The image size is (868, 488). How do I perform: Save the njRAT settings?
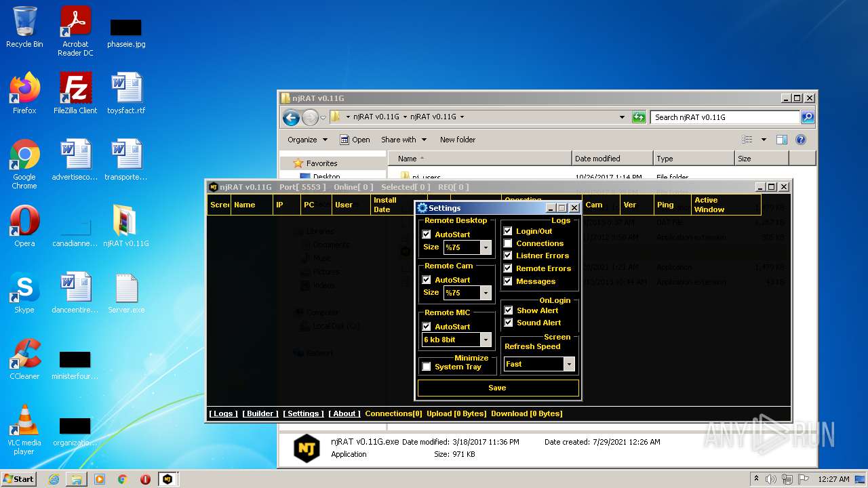pyautogui.click(x=498, y=388)
